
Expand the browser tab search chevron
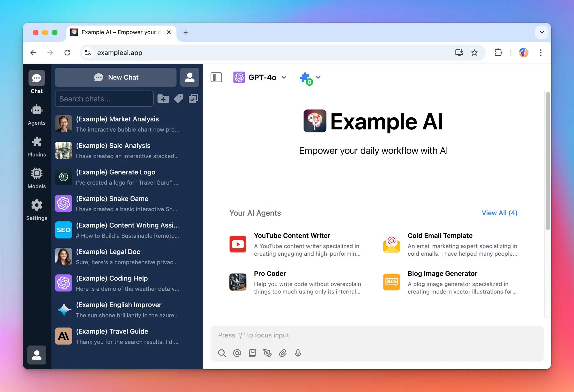[x=542, y=32]
